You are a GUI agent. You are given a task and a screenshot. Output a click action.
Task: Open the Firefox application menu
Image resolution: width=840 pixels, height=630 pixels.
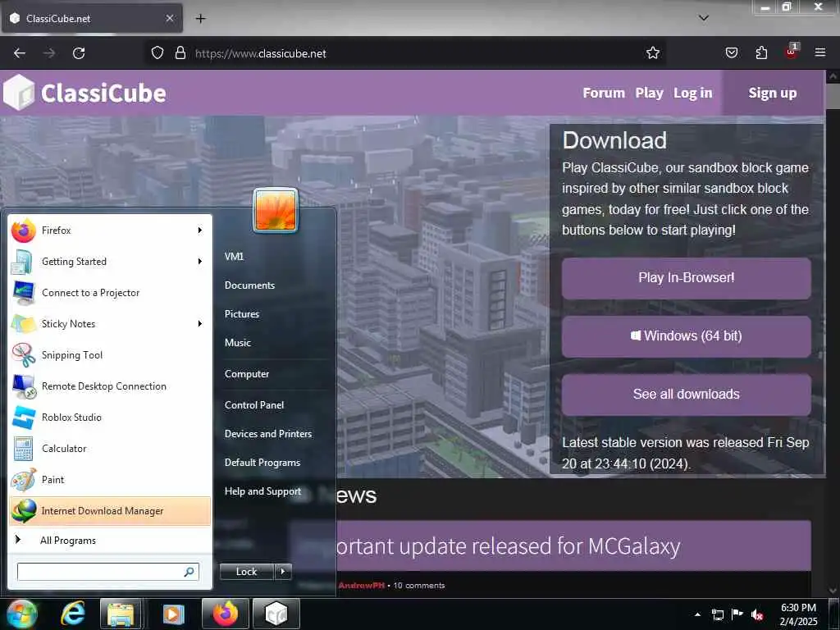(819, 53)
